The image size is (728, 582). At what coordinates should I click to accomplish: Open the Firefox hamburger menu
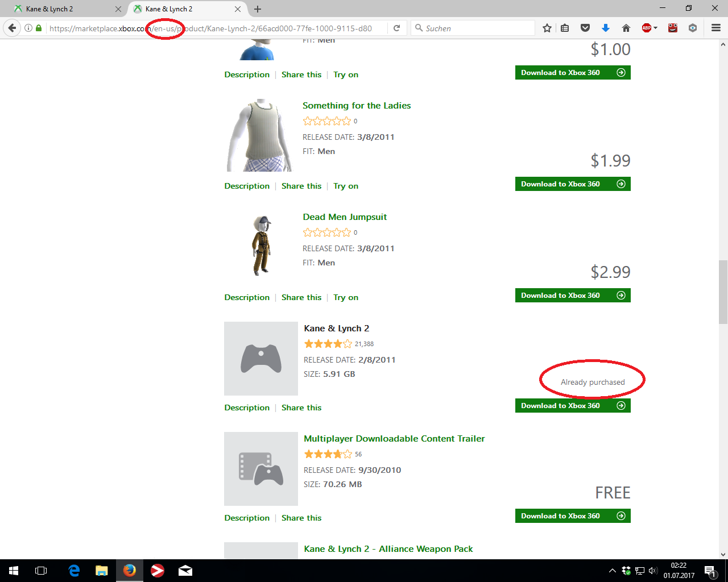pos(716,28)
